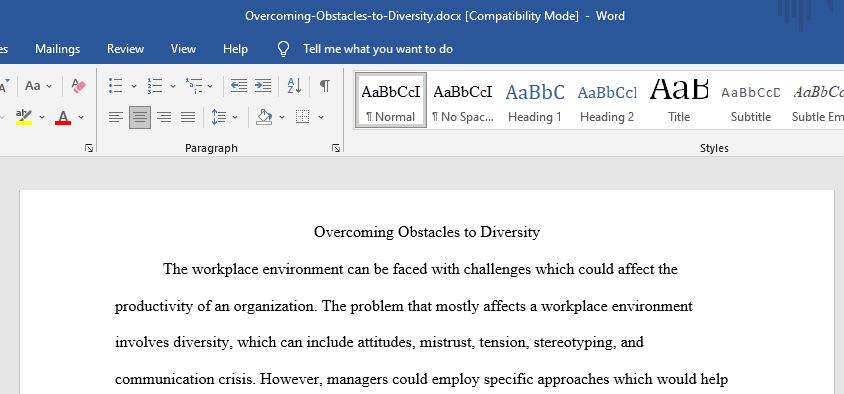The image size is (844, 394).
Task: Open the font color dropdown arrow
Action: point(81,117)
